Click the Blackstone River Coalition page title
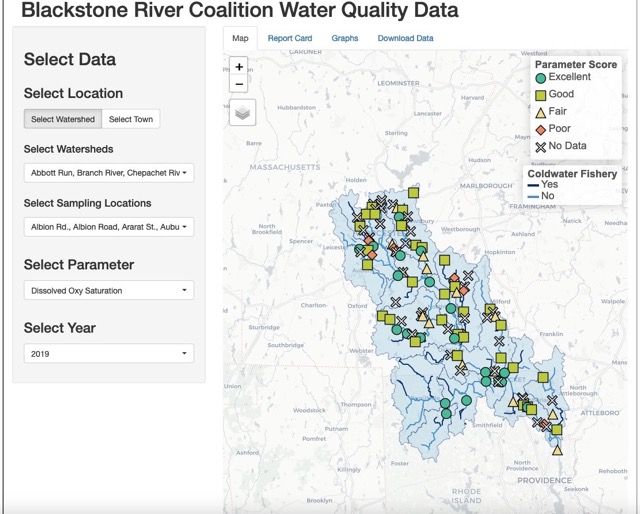Image resolution: width=640 pixels, height=514 pixels. click(x=240, y=10)
